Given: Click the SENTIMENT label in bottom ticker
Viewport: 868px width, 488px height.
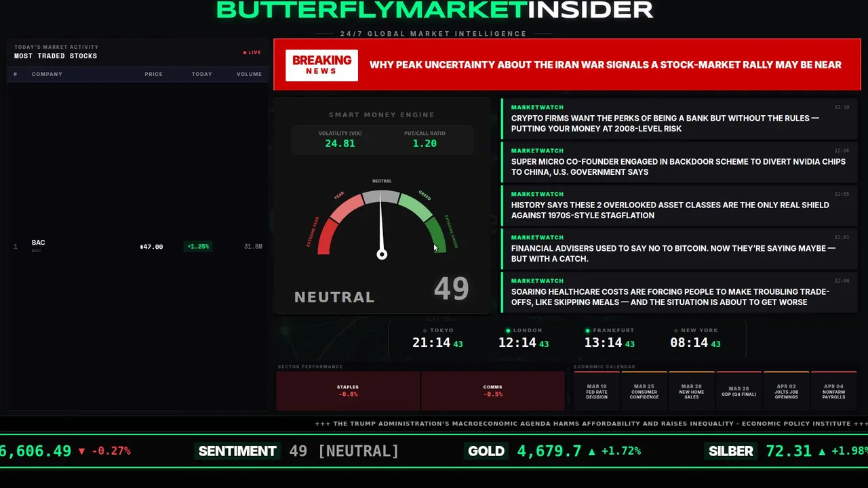Looking at the screenshot, I should click(x=237, y=451).
